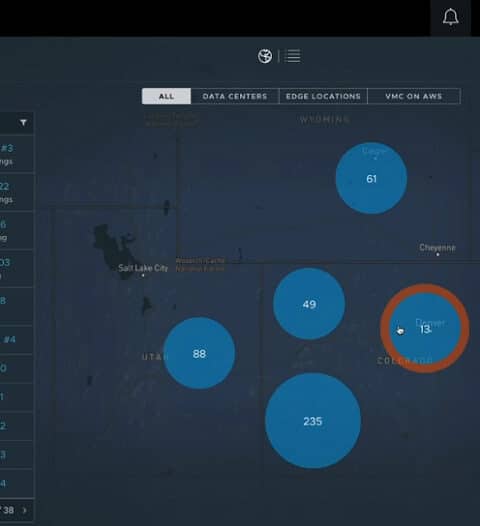The image size is (480, 526).
Task: Click the Salt Lake City map label
Action: 143,268
